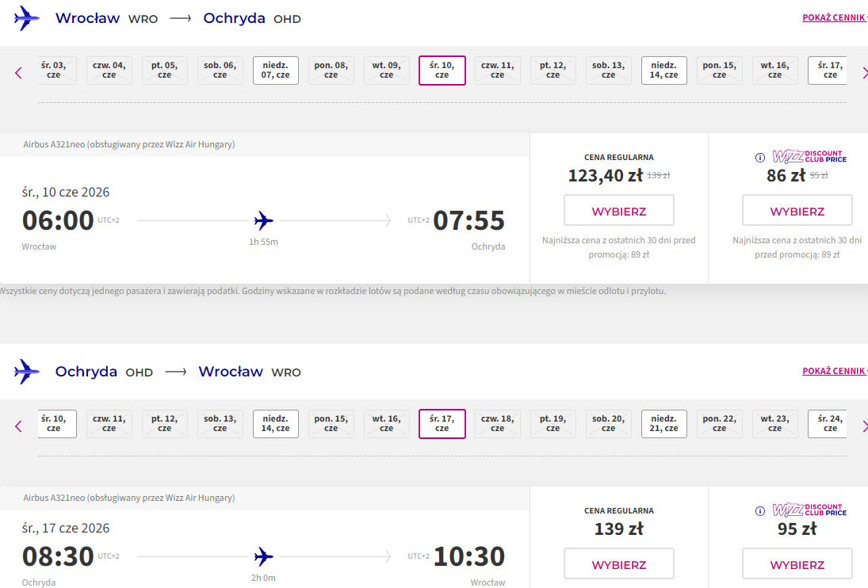The height and width of the screenshot is (588, 868).
Task: Select wt. 16 cze in outbound dates
Action: click(775, 71)
